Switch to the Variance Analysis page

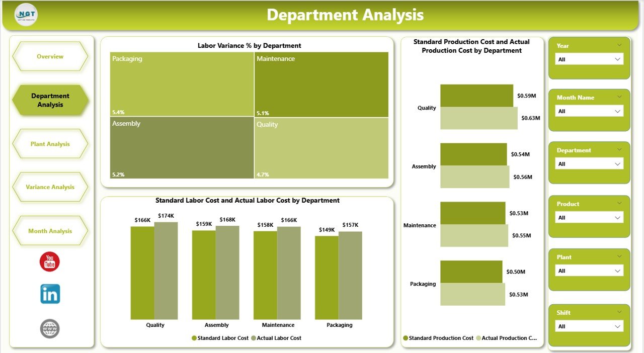click(50, 187)
